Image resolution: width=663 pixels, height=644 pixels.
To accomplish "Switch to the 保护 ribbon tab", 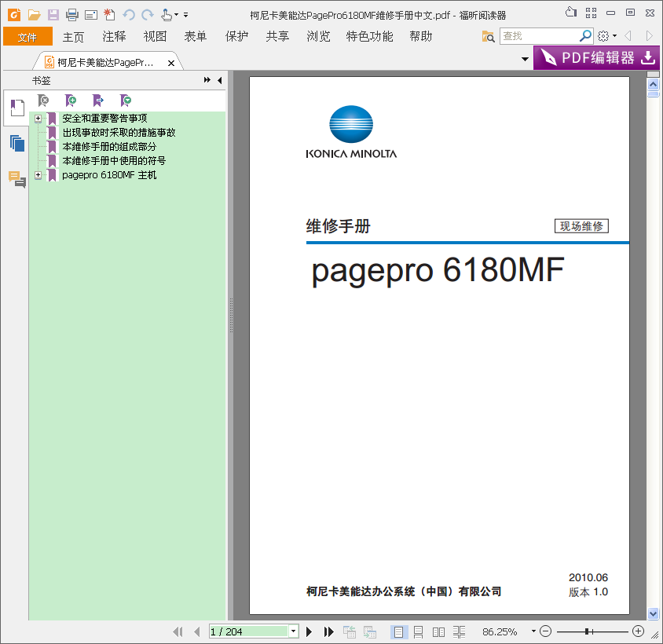I will pyautogui.click(x=236, y=37).
